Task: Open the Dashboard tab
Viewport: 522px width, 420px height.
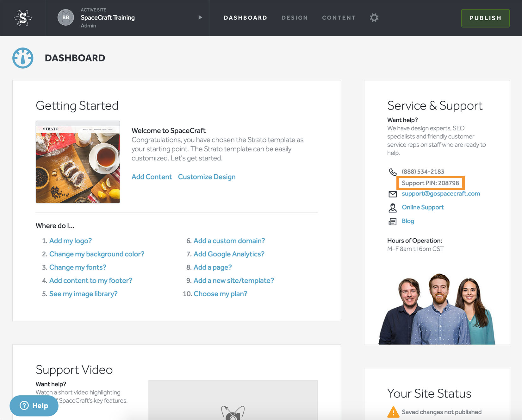Action: [245, 18]
